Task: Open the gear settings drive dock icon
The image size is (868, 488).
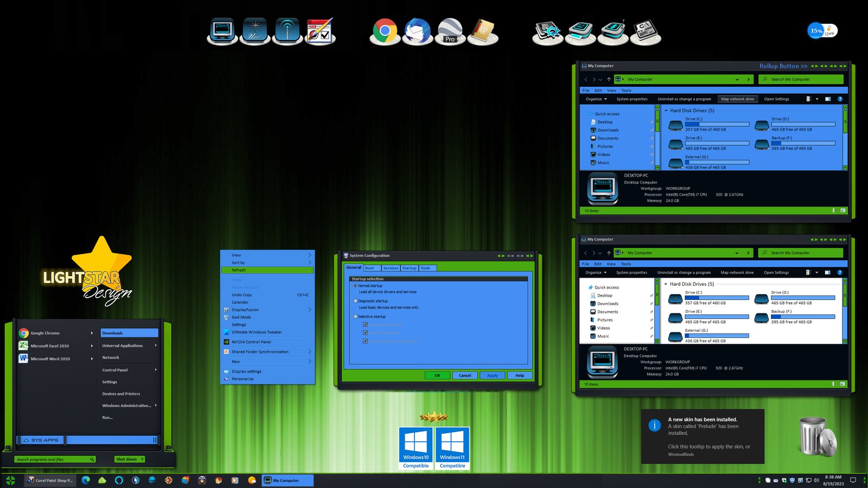Action: pos(547,31)
